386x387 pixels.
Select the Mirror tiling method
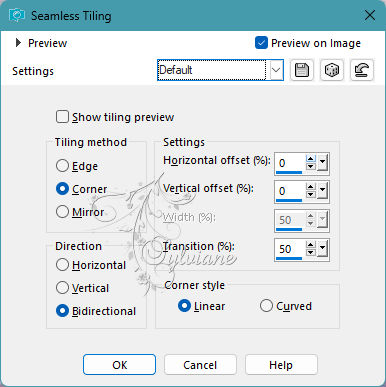(62, 212)
